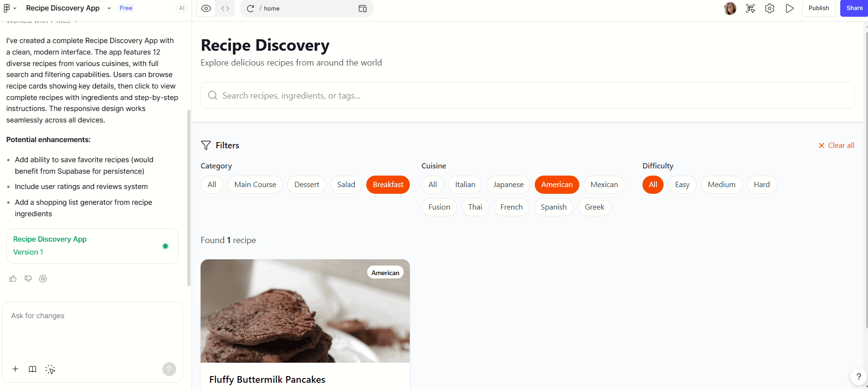Viewport: 868px width, 389px height.
Task: Open the Fluffy Buttermilk Pancakes title
Action: (x=267, y=379)
